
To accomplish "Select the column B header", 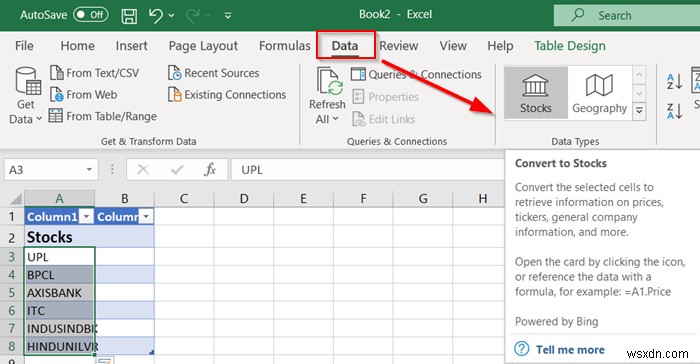I will click(x=125, y=198).
